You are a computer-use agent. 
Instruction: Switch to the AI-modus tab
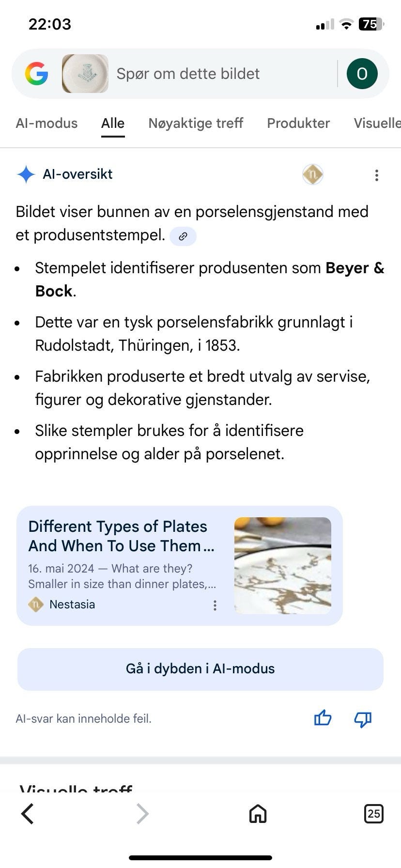[46, 123]
